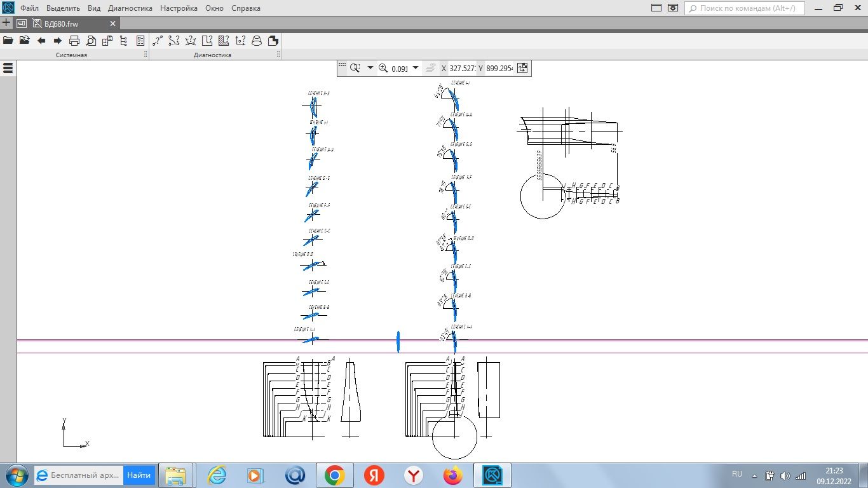Open Google Chrome from the taskbar

[335, 475]
